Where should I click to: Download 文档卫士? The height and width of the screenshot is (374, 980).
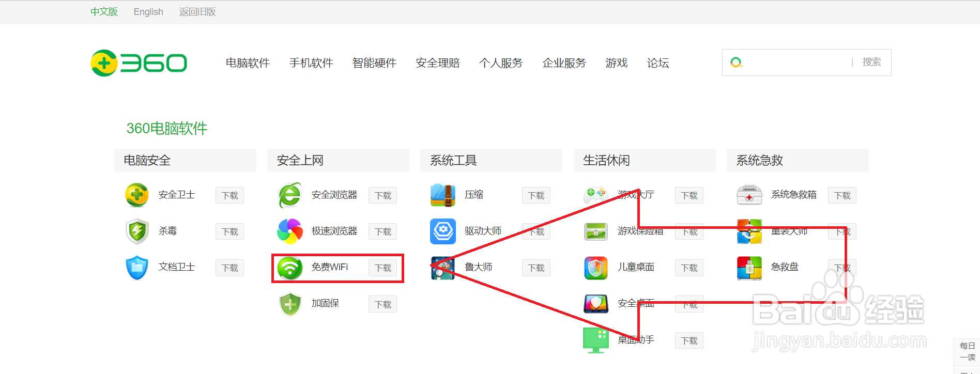(x=229, y=268)
